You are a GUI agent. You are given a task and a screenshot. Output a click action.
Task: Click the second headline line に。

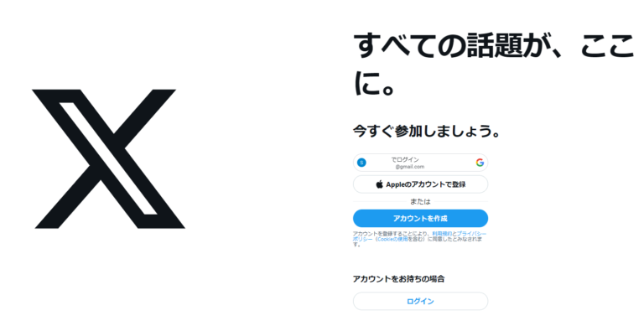pos(374,85)
